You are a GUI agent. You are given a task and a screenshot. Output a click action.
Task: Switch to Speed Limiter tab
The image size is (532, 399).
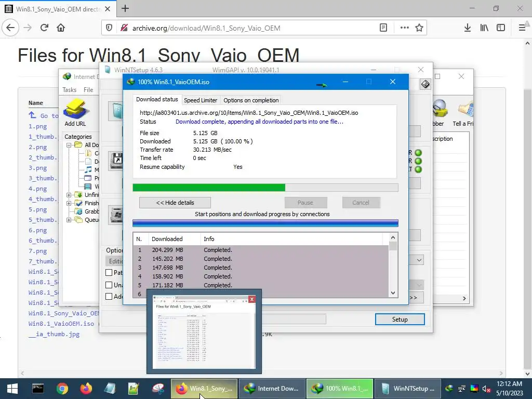(x=201, y=100)
